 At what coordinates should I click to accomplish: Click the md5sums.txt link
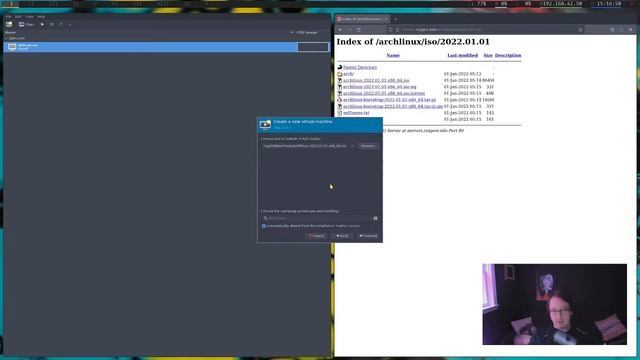356,113
